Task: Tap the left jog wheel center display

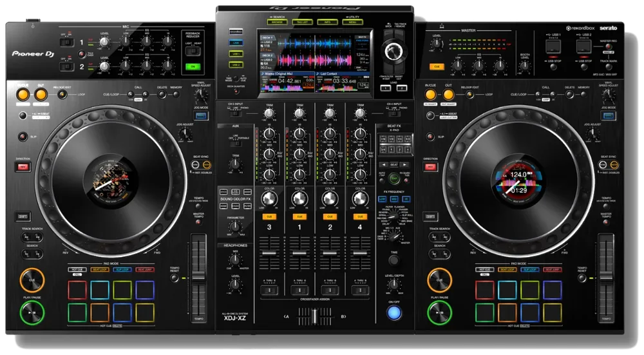Action: (x=111, y=181)
